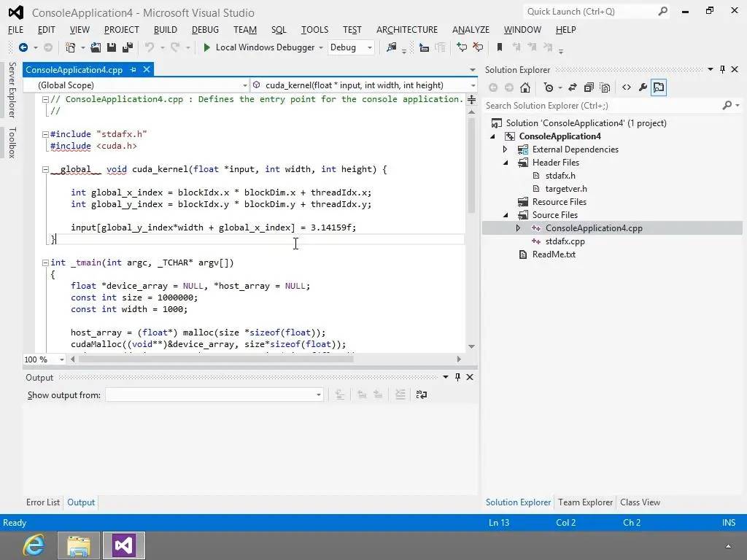Toggle auto-hide pin on Output panel

457,377
